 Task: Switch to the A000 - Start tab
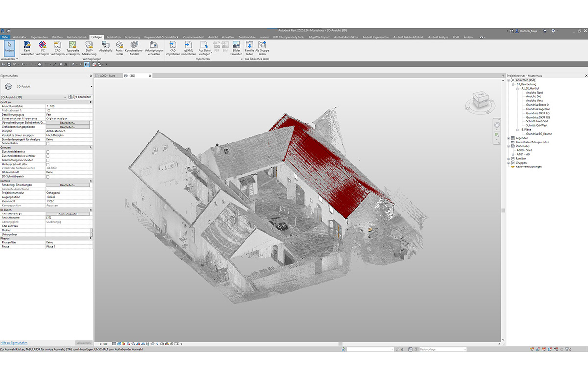click(x=107, y=76)
